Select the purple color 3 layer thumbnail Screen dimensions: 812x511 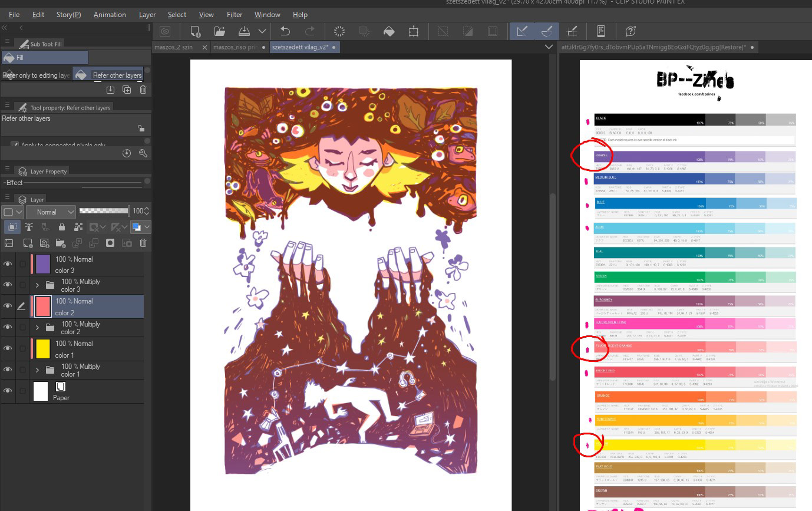point(43,263)
